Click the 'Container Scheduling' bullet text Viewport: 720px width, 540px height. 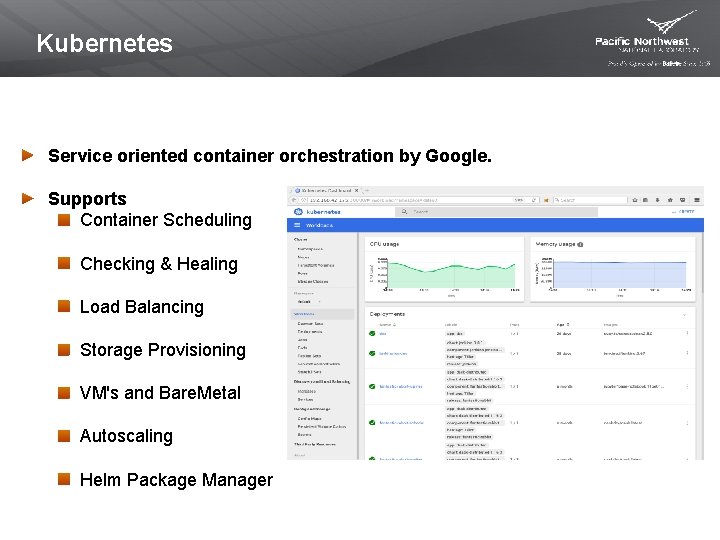(166, 220)
